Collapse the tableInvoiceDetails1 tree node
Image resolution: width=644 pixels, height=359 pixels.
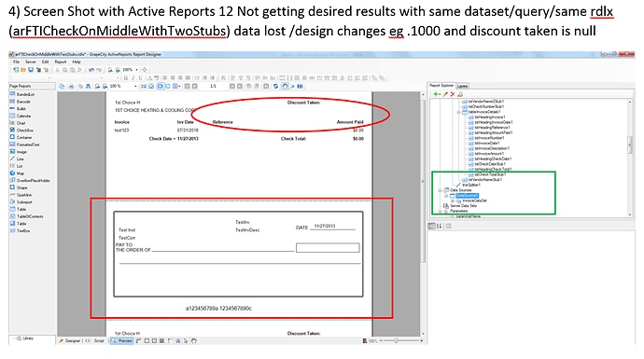459,112
